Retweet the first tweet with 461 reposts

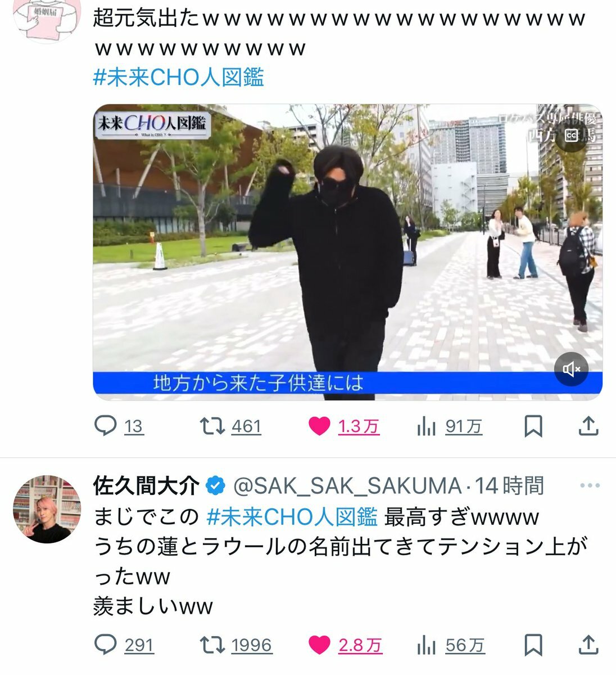(x=231, y=427)
